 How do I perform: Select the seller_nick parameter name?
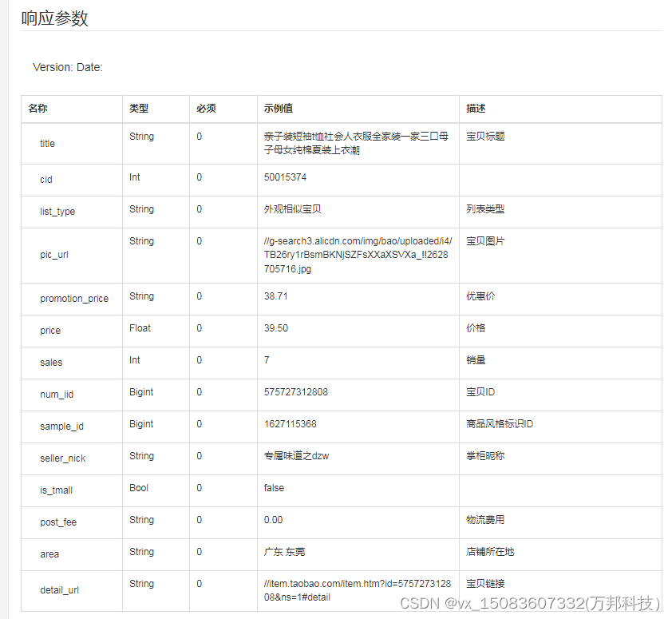click(x=62, y=458)
